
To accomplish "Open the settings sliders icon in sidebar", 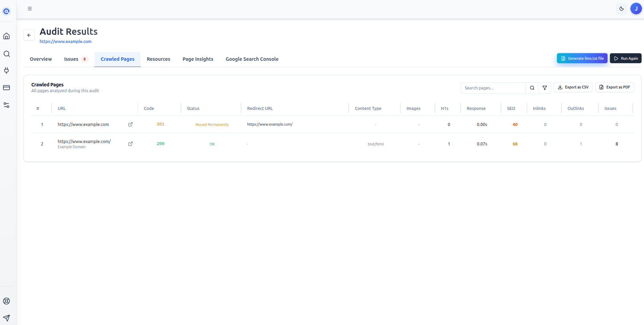I will pyautogui.click(x=6, y=105).
